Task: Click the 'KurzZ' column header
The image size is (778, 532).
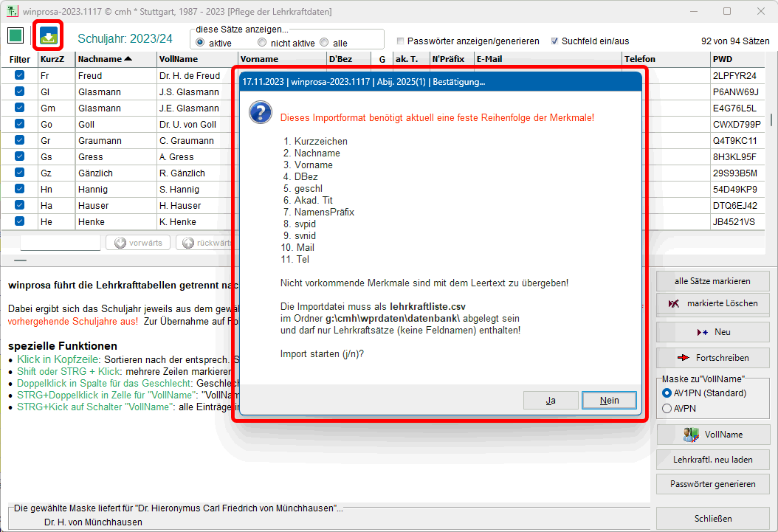Action: click(x=52, y=59)
